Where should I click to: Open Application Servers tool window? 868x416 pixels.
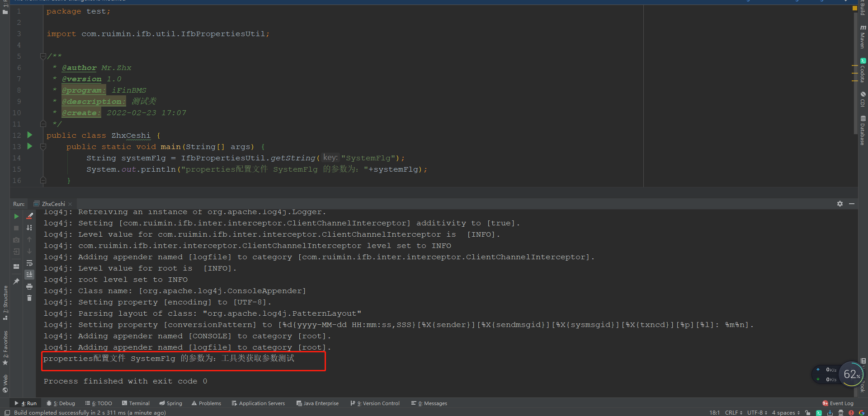(258, 403)
